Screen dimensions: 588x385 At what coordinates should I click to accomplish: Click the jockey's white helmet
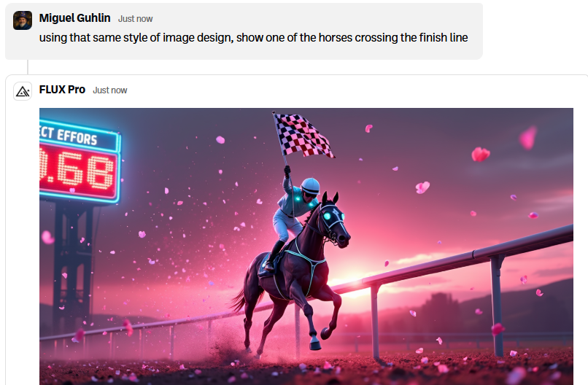[x=311, y=185]
